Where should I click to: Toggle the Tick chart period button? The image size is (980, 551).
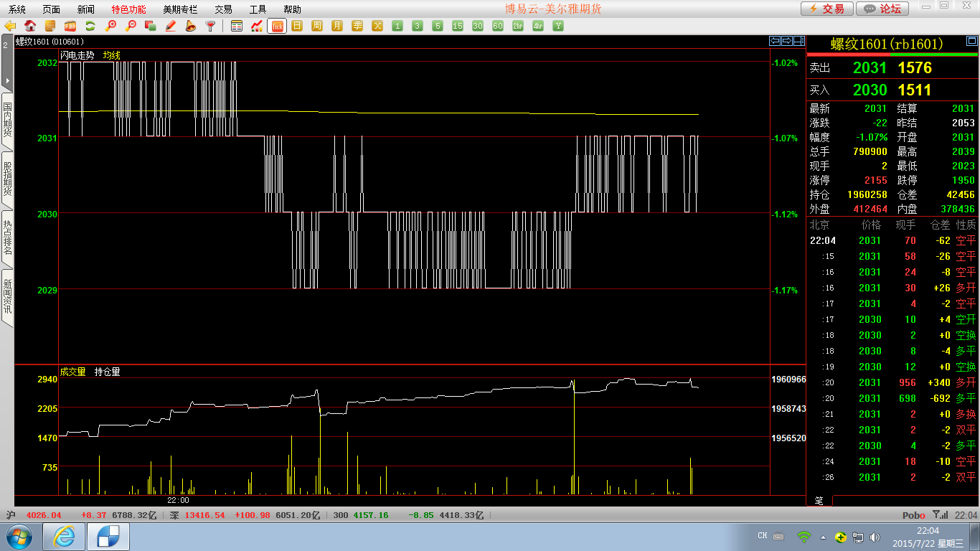277,26
